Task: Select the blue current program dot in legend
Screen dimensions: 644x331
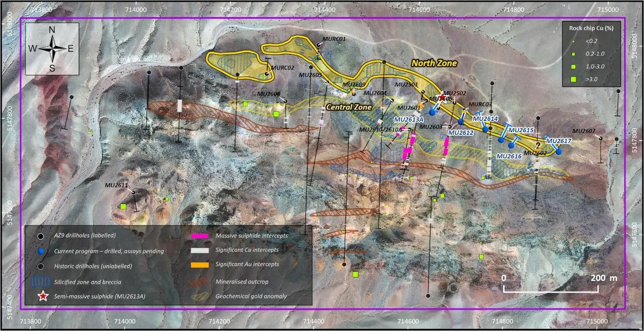Action: pyautogui.click(x=41, y=251)
